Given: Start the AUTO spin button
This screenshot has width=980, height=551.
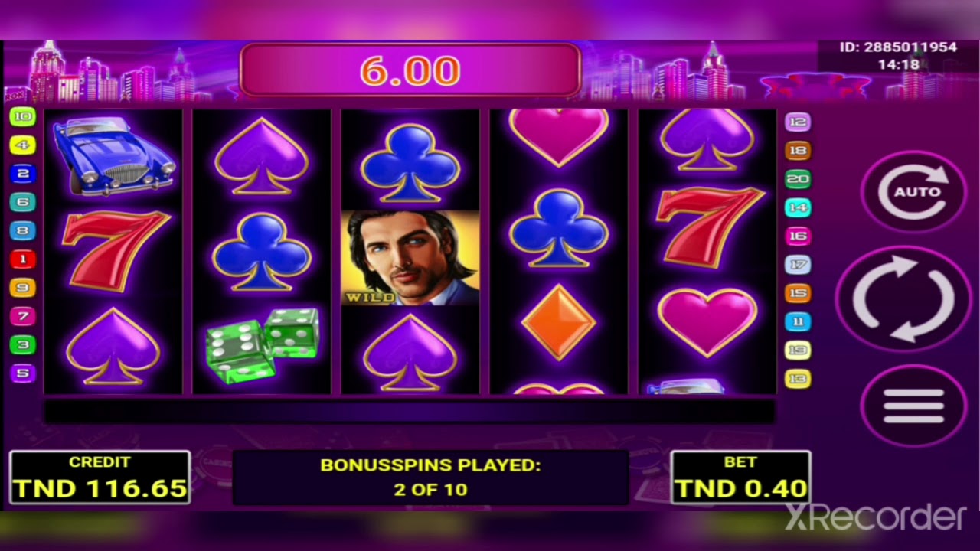Looking at the screenshot, I should click(915, 191).
